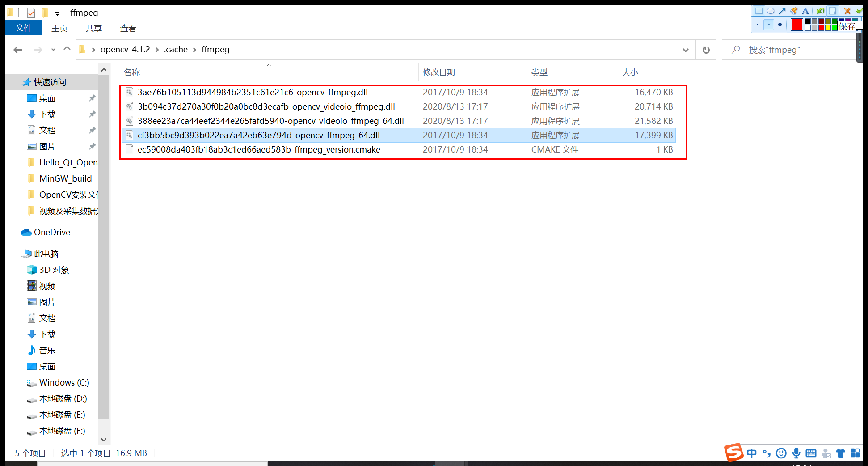The image size is (868, 466).
Task: Cancel screenshot with the orange X
Action: 847,11
